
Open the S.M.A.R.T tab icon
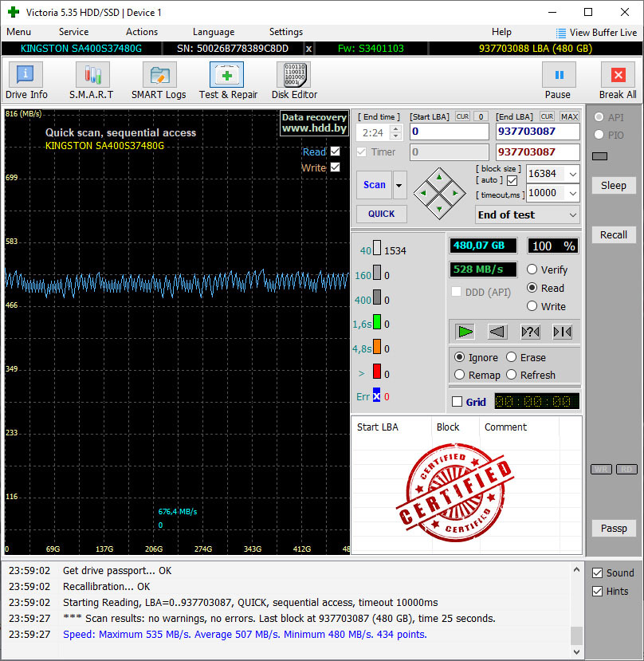click(92, 81)
